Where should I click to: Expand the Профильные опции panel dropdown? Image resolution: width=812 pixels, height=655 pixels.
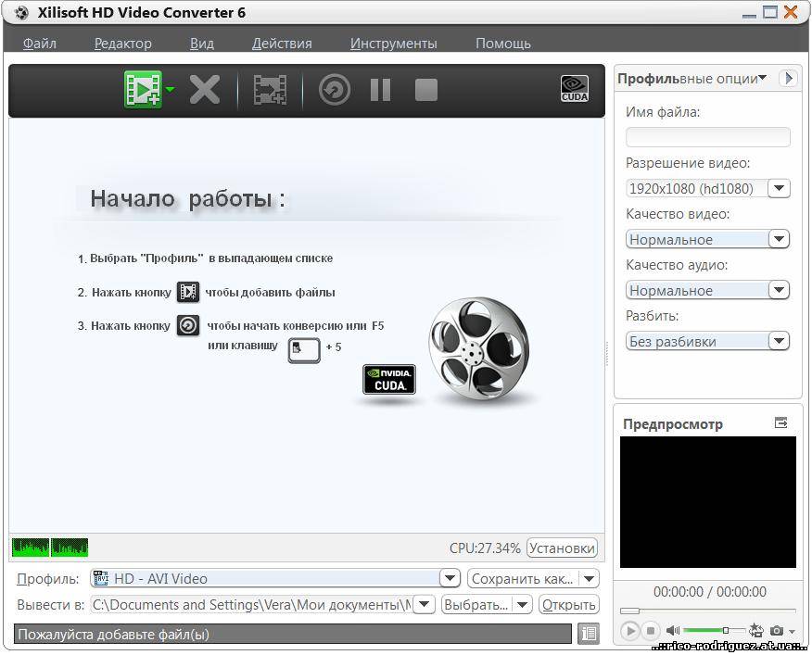[x=762, y=78]
